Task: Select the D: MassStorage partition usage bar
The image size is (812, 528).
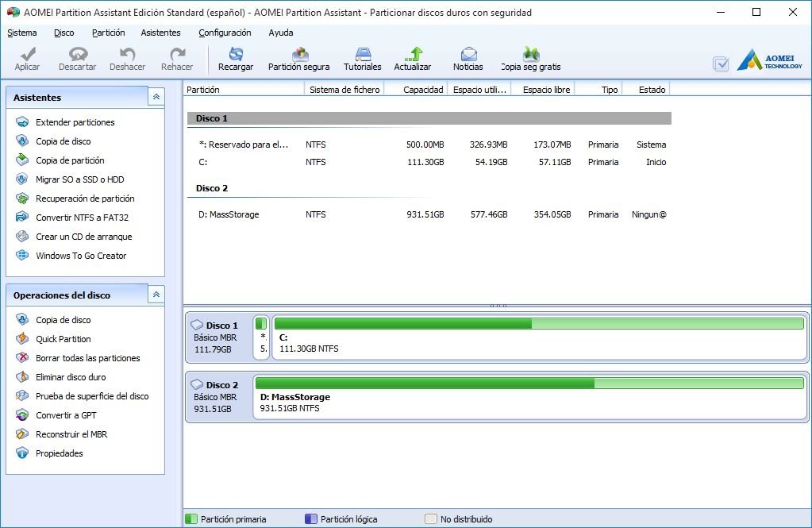Action: coord(529,383)
